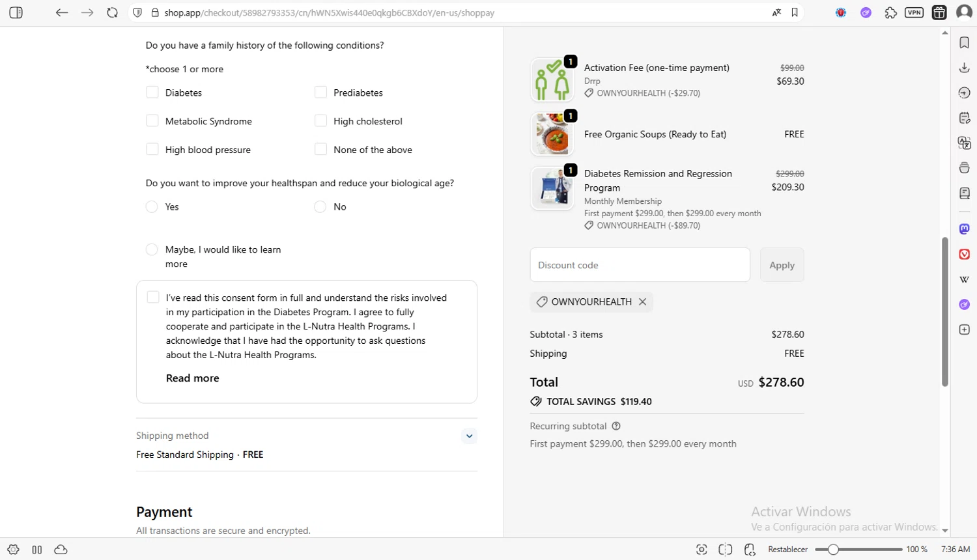Viewport: 977px width, 560px height.
Task: Check the Diabetes checkbox
Action: click(152, 92)
